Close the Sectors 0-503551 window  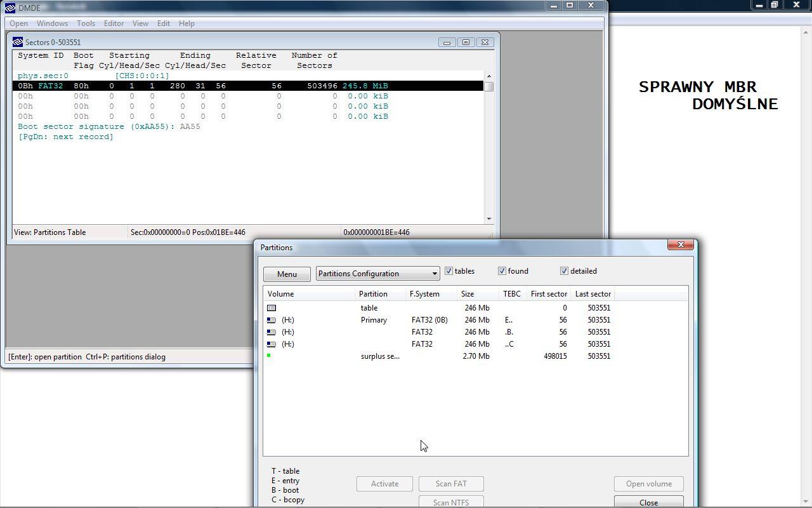coord(485,43)
